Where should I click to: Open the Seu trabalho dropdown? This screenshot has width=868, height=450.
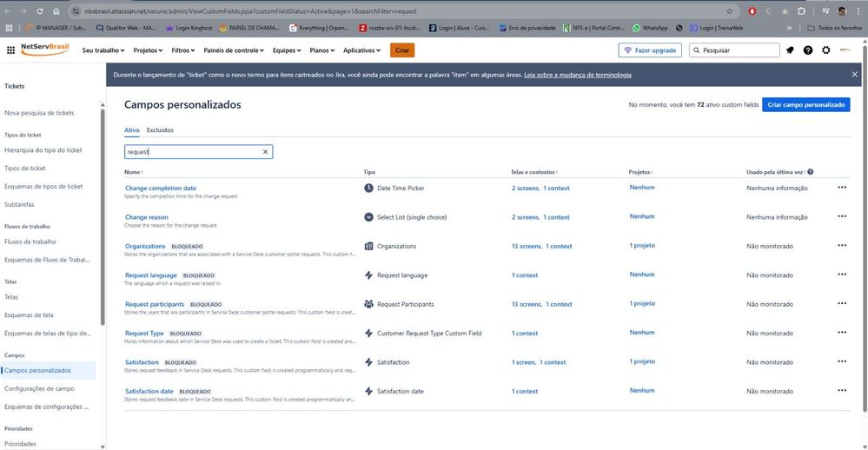[103, 50]
